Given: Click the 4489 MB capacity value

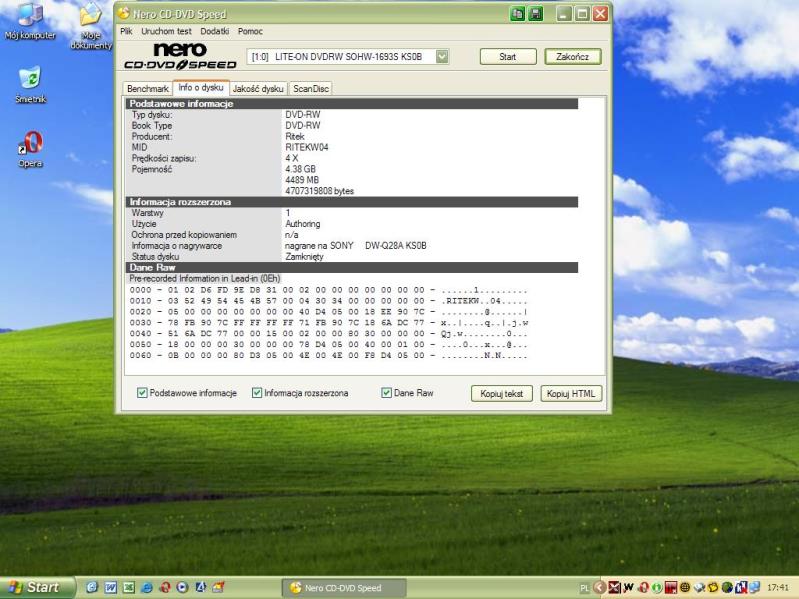Looking at the screenshot, I should pos(302,180).
